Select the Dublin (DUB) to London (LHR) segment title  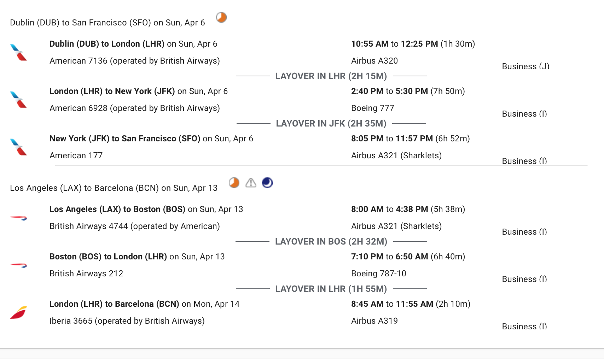[107, 44]
